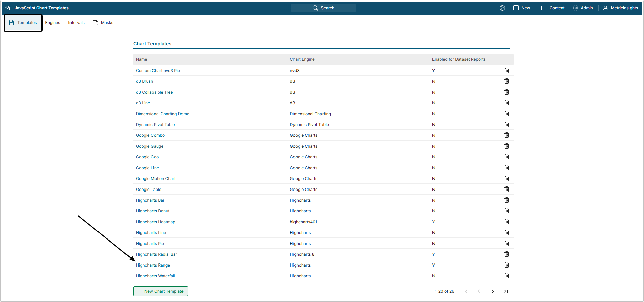Open the New... menu in header
The width and height of the screenshot is (644, 302).
[x=523, y=8]
